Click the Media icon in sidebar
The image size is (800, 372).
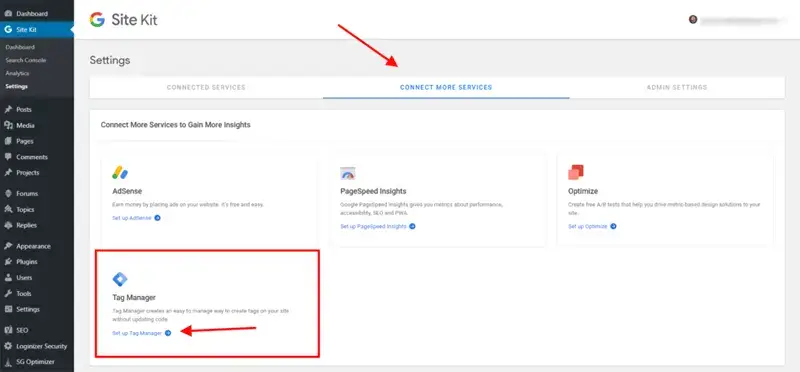[8, 126]
